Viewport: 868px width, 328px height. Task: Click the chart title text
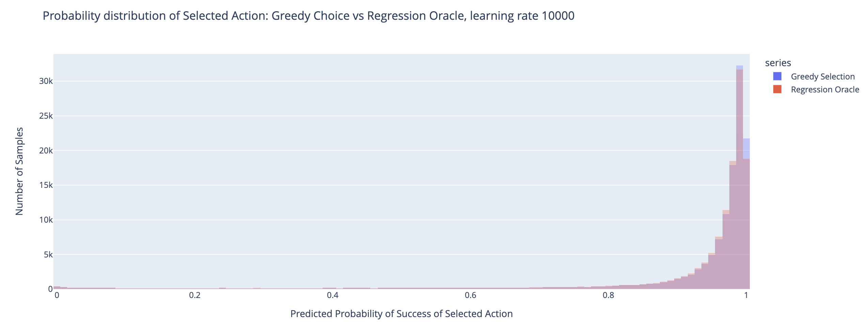coord(308,16)
